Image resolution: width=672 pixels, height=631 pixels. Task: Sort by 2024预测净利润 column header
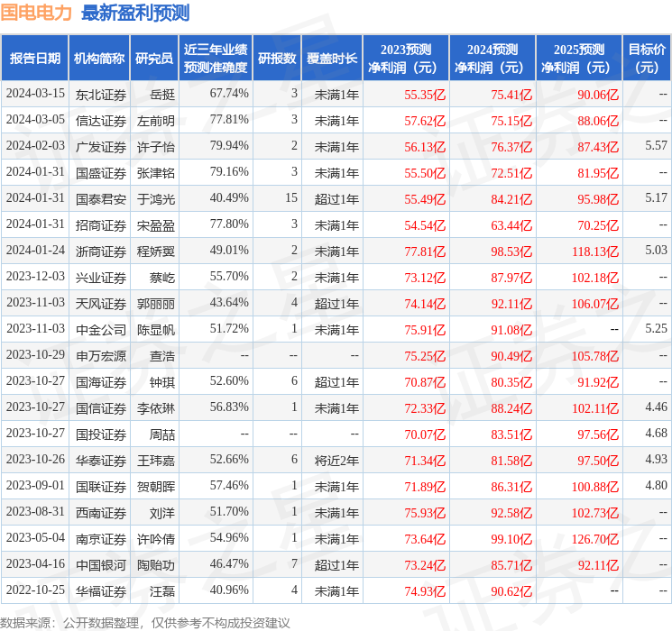(x=492, y=59)
